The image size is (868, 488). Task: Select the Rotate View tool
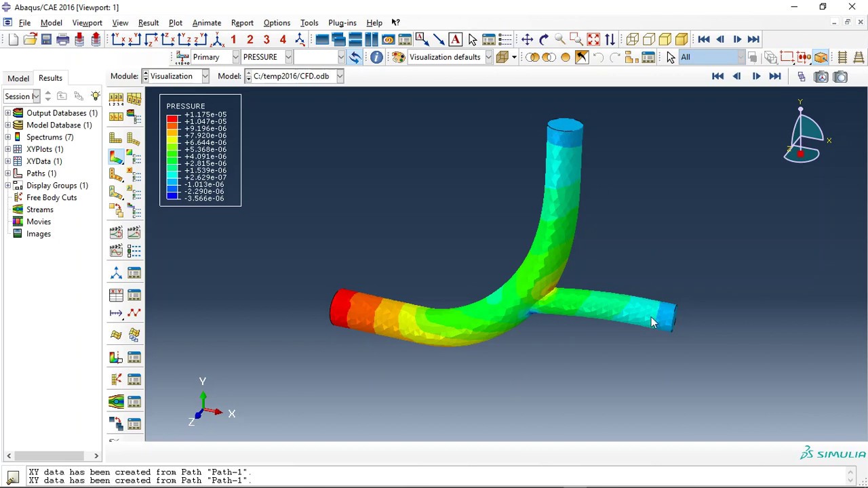[x=544, y=39]
